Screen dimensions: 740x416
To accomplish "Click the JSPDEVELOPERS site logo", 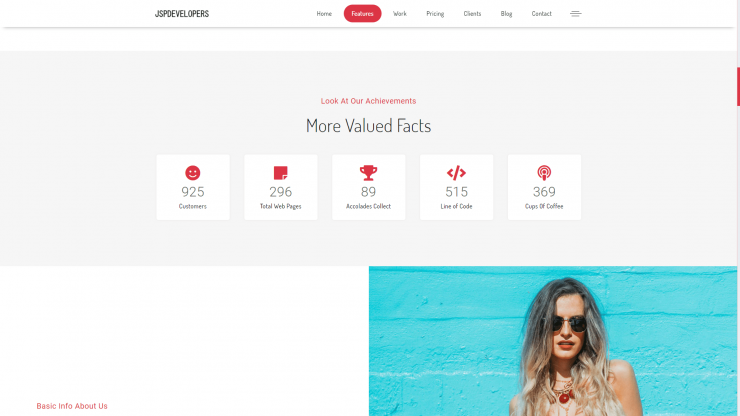I will (x=182, y=14).
